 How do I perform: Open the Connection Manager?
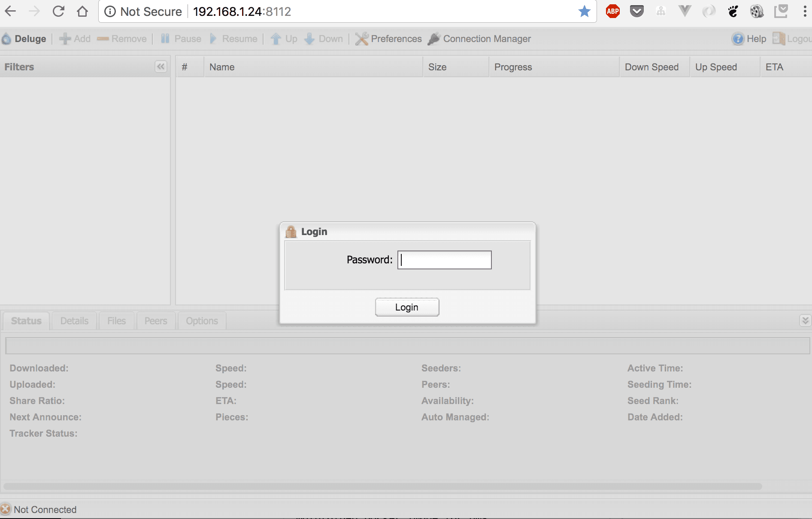tap(433, 39)
